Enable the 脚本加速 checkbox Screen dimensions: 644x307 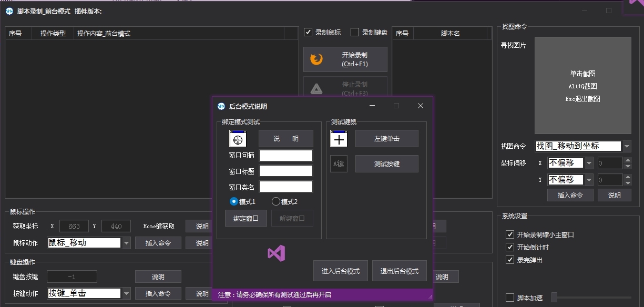tap(509, 297)
